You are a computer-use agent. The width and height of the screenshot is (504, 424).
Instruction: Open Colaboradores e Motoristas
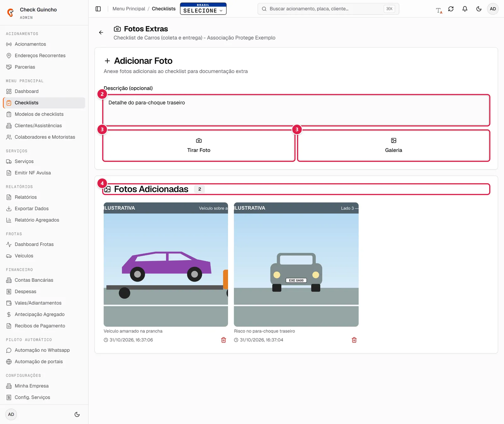(x=44, y=137)
